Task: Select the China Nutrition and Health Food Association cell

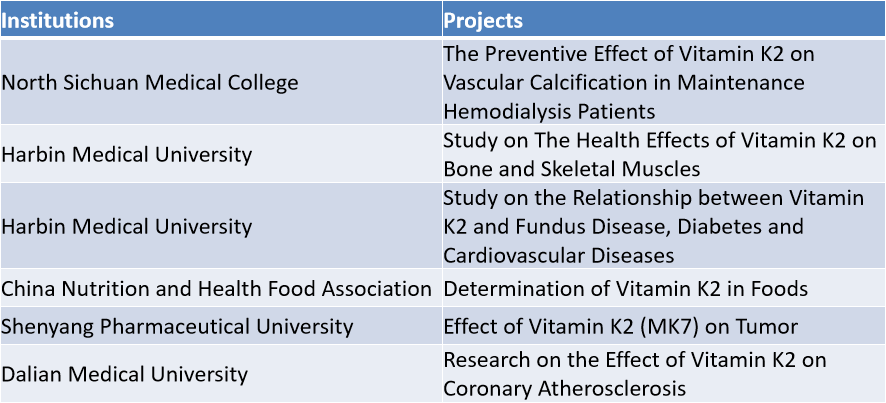Action: click(x=221, y=288)
